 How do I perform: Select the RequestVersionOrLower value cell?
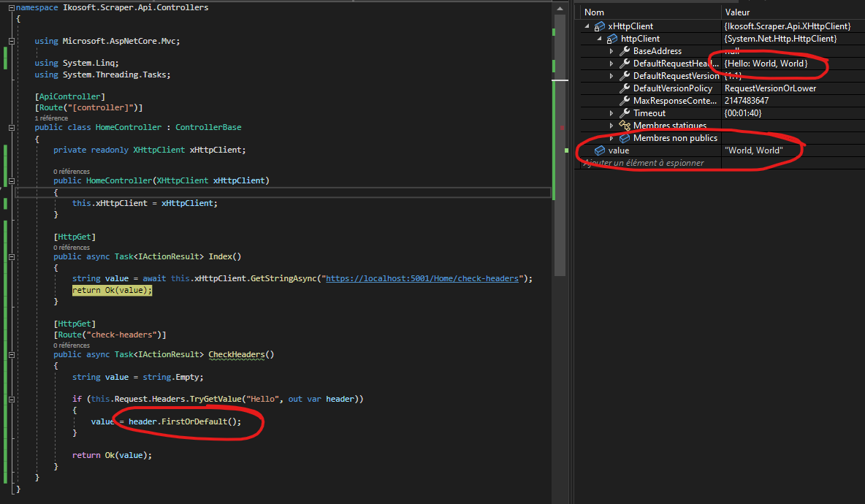770,88
